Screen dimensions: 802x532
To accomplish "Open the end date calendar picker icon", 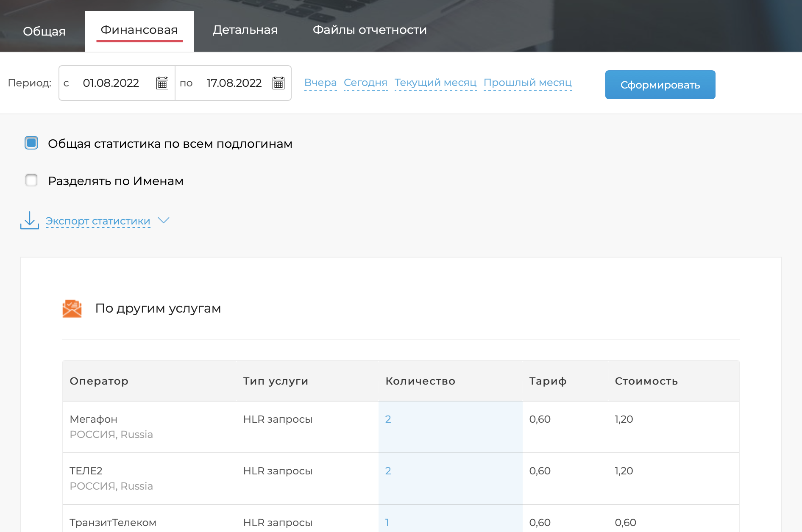I will coord(278,83).
